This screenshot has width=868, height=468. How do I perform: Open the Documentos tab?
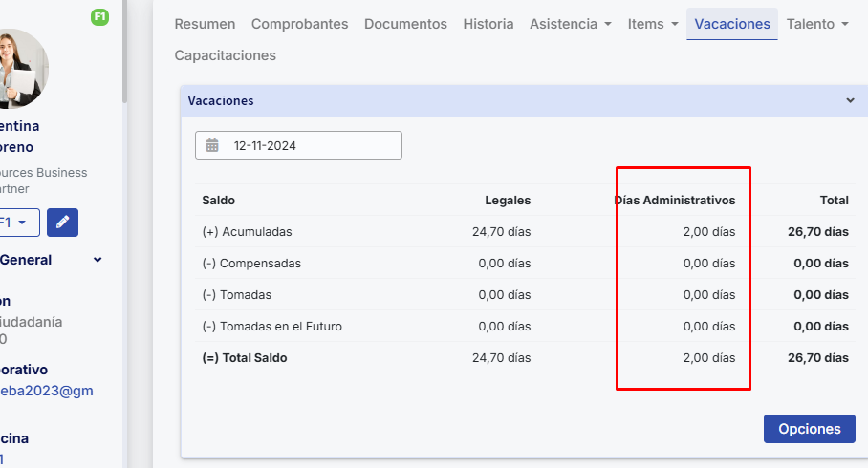[x=405, y=24]
